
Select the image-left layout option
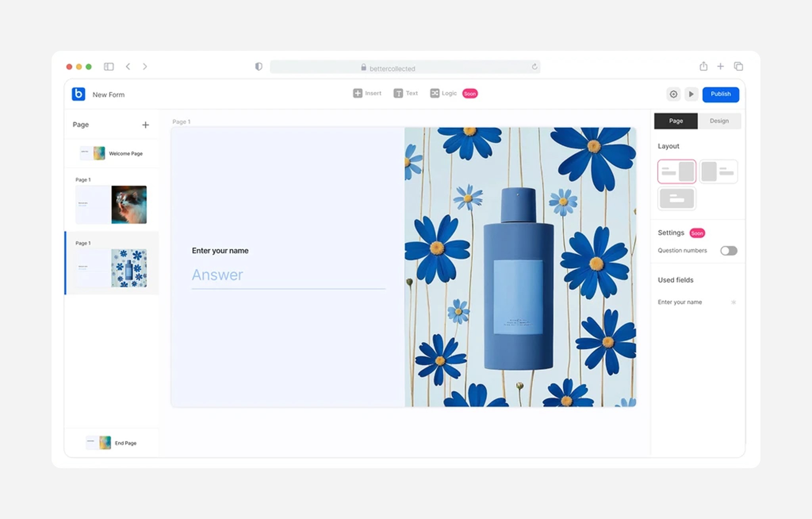click(x=718, y=171)
